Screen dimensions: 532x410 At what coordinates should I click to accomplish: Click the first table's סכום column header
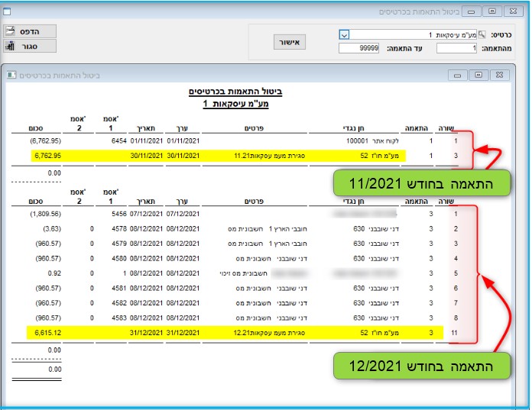tap(36, 128)
